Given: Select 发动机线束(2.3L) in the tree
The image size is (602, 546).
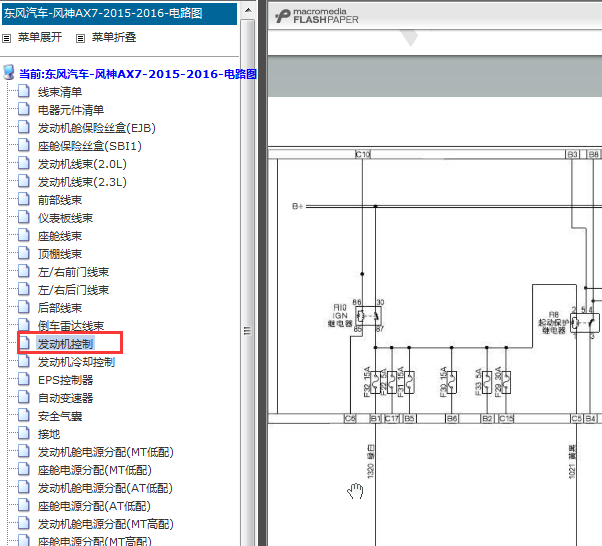Looking at the screenshot, I should [82, 182].
